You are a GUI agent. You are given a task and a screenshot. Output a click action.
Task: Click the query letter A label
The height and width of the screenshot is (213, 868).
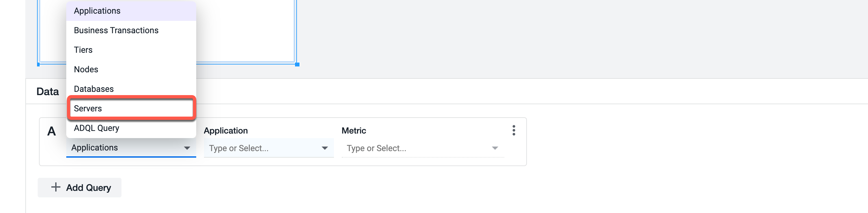click(x=52, y=131)
